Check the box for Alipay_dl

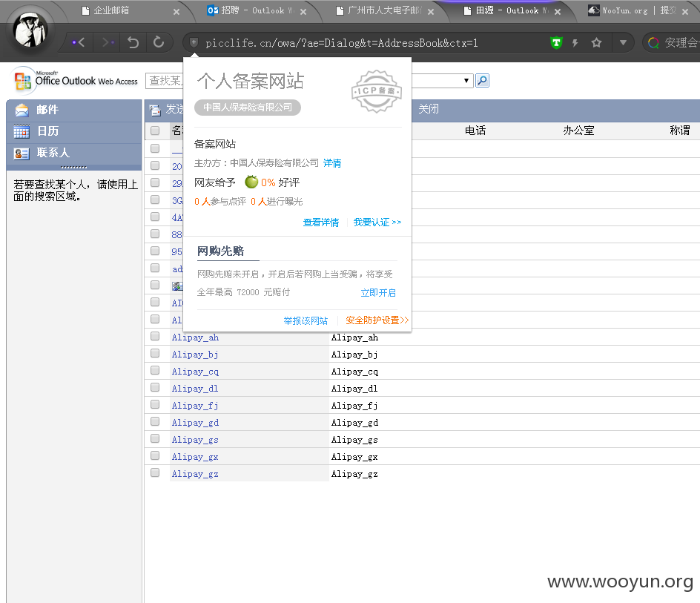click(x=155, y=387)
